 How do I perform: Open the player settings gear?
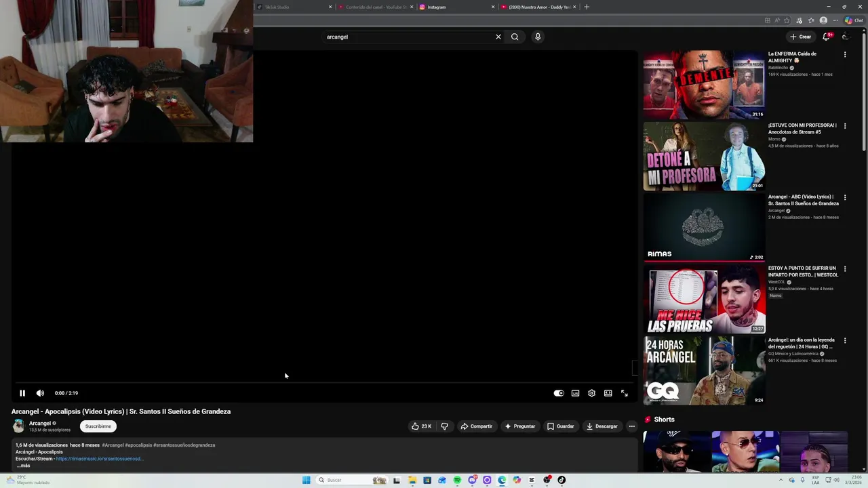click(x=591, y=393)
